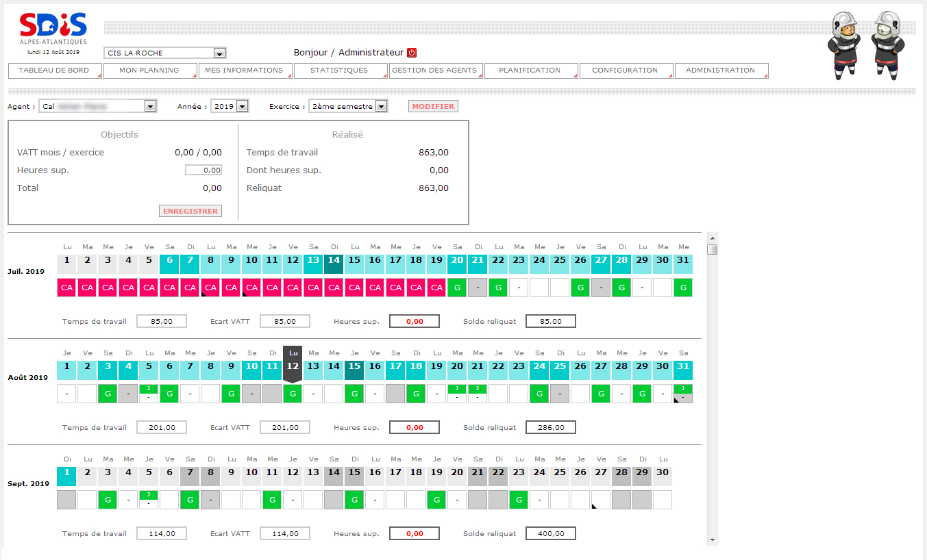Select July day 14 header

334,264
